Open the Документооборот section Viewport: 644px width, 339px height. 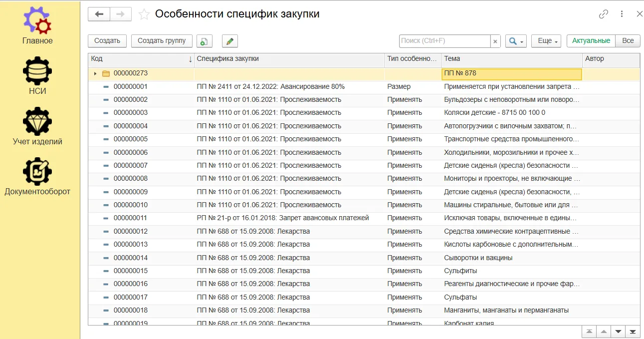(37, 176)
